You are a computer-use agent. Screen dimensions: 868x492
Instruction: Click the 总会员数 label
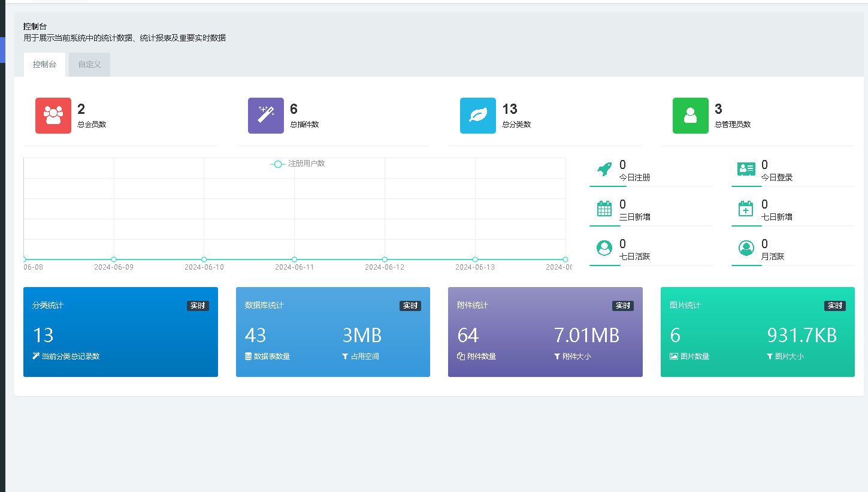click(x=92, y=125)
